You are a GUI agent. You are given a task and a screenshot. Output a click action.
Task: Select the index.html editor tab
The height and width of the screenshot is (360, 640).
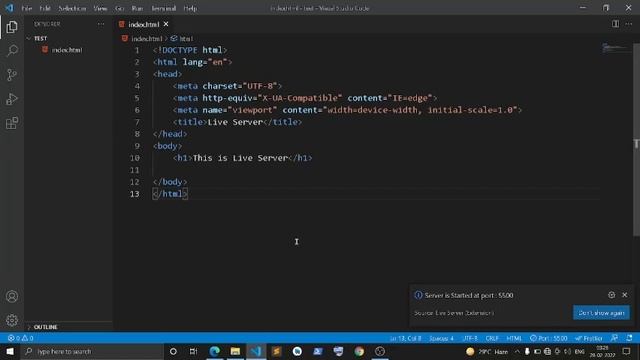(x=144, y=24)
